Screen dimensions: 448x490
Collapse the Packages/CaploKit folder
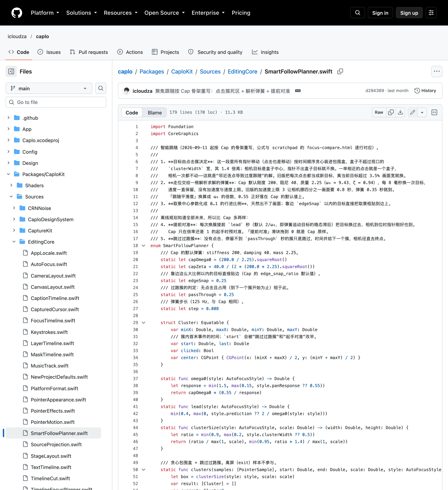[x=9, y=174]
